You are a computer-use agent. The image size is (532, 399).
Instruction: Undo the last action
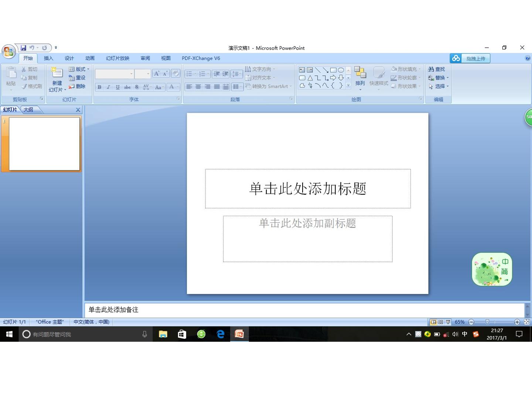point(32,48)
